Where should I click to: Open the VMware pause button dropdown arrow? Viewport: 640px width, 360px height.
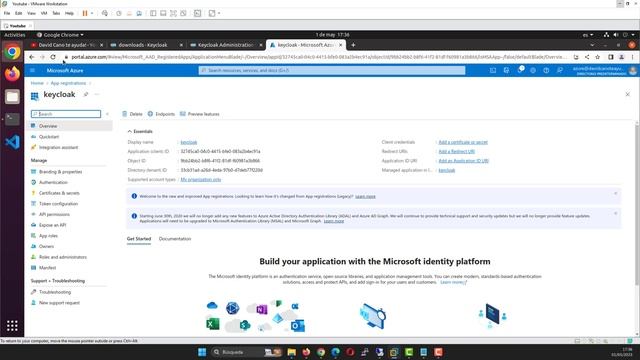[x=92, y=13]
